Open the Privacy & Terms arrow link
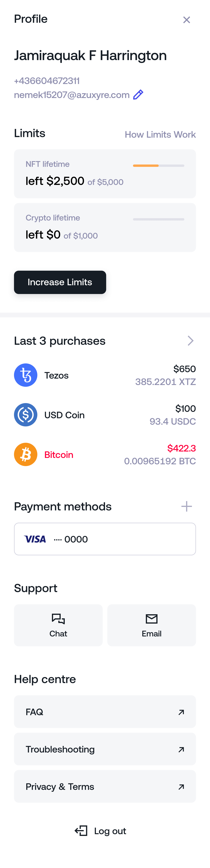This screenshot has height=868, width=210. click(x=181, y=787)
